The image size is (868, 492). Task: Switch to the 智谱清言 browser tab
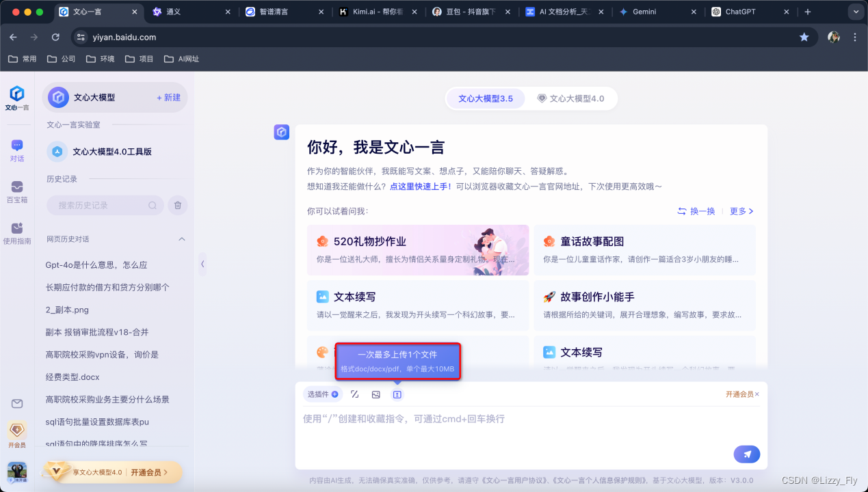[x=284, y=12]
